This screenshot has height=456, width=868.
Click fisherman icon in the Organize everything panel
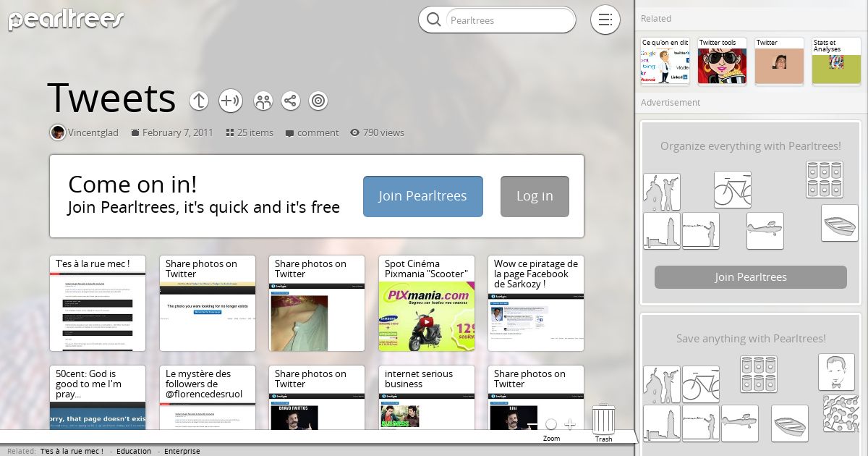click(701, 231)
